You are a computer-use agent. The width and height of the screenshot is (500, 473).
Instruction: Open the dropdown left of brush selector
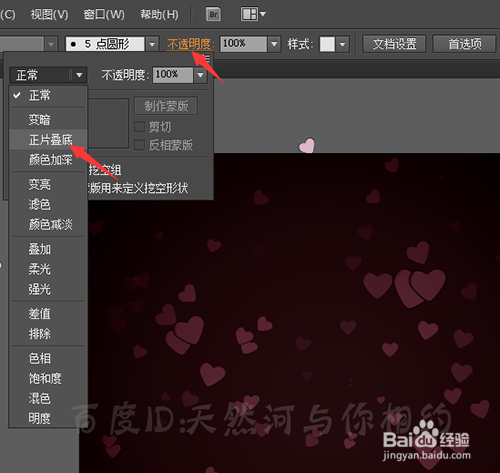pyautogui.click(x=51, y=44)
